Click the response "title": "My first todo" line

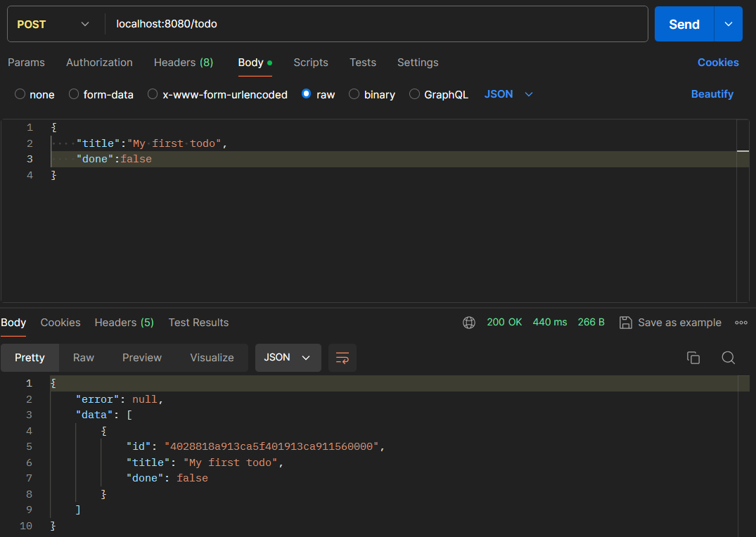pyautogui.click(x=205, y=462)
